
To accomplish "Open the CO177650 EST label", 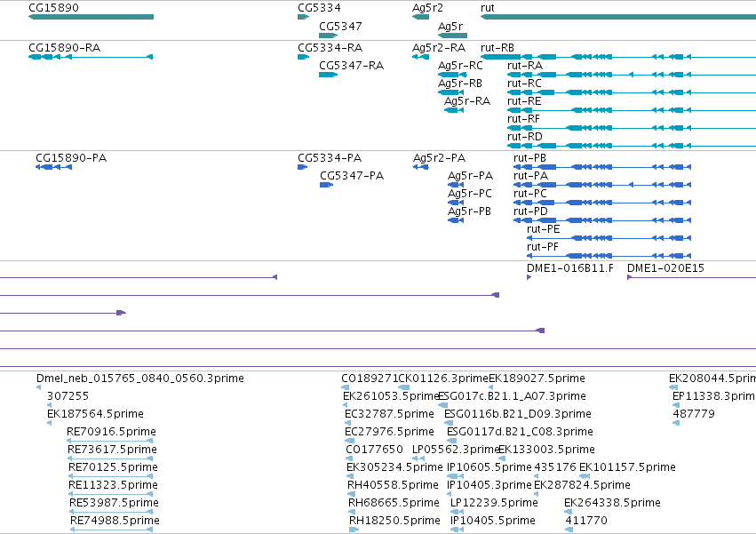I will point(375,450).
